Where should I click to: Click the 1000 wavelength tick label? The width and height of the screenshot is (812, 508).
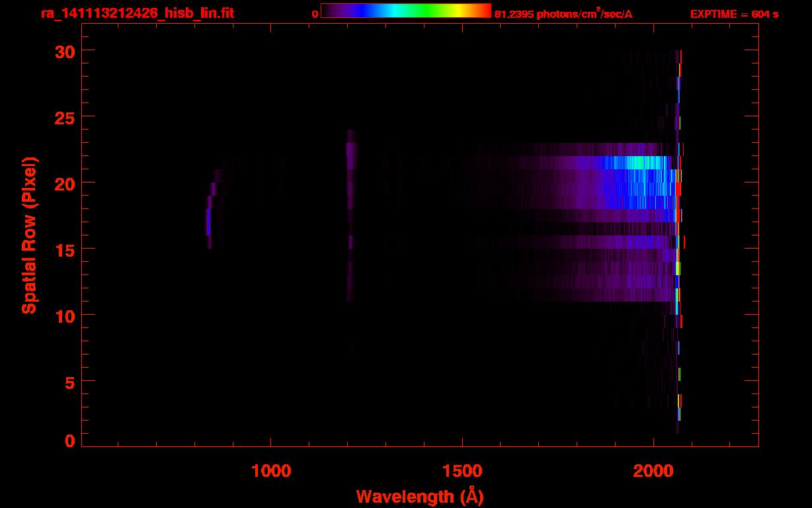coord(272,471)
